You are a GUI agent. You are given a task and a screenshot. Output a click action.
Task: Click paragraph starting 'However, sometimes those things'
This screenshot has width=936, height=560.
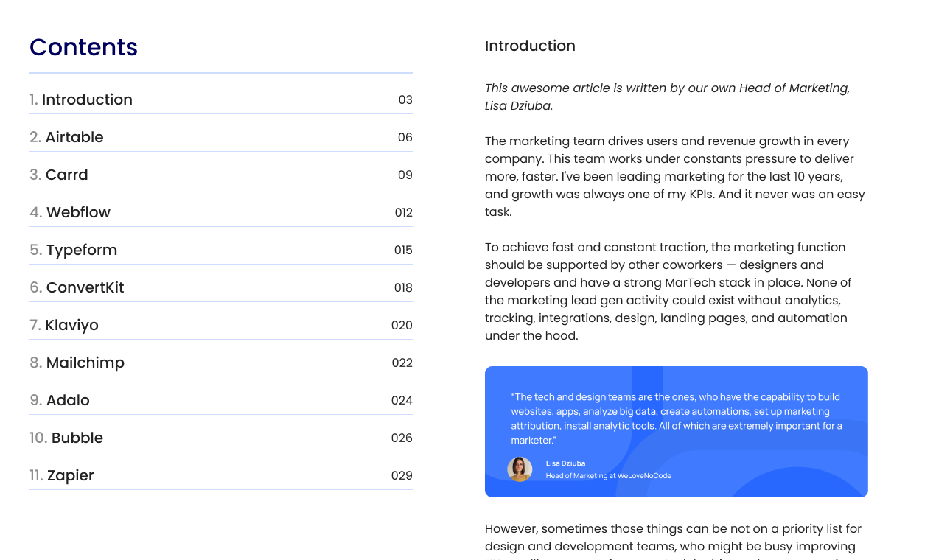674,540
